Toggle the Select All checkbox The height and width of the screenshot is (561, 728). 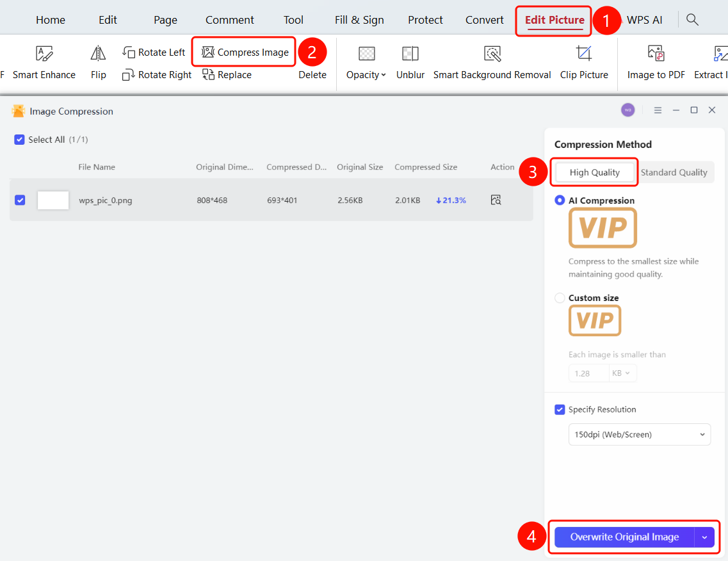tap(19, 140)
